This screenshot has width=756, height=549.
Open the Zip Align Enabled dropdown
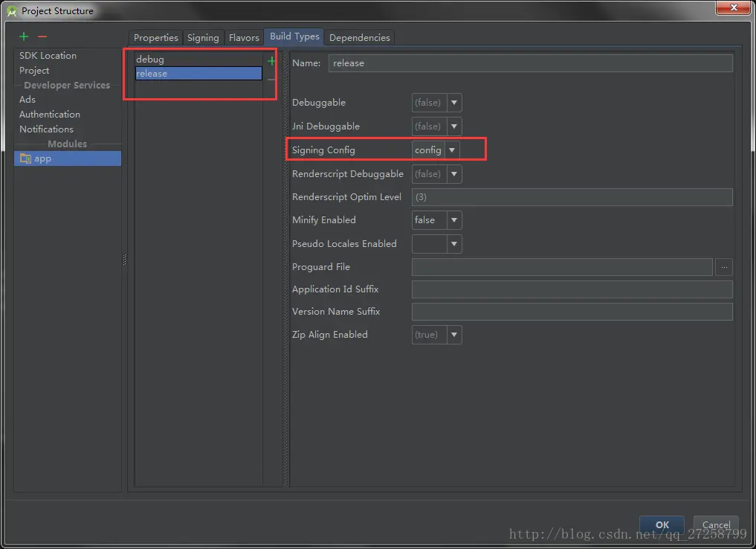pyautogui.click(x=454, y=334)
